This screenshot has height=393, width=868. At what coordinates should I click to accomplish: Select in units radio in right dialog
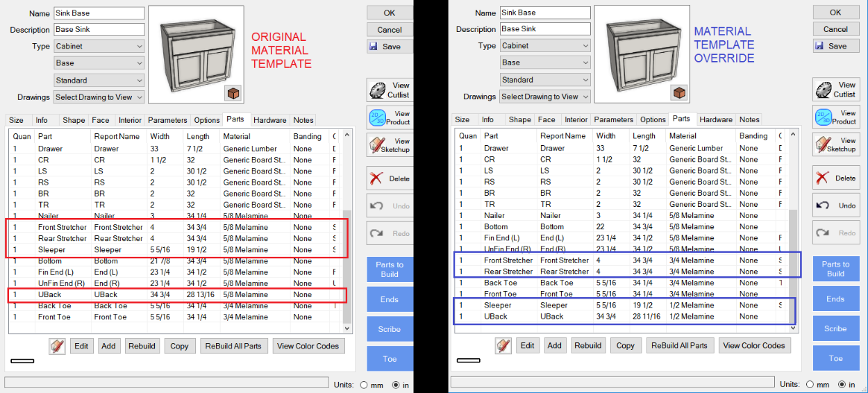click(843, 384)
